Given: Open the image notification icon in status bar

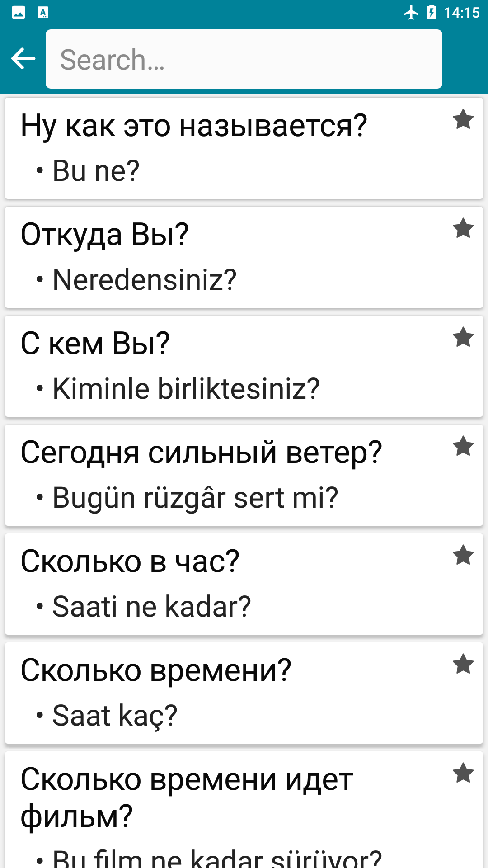Looking at the screenshot, I should [x=19, y=12].
